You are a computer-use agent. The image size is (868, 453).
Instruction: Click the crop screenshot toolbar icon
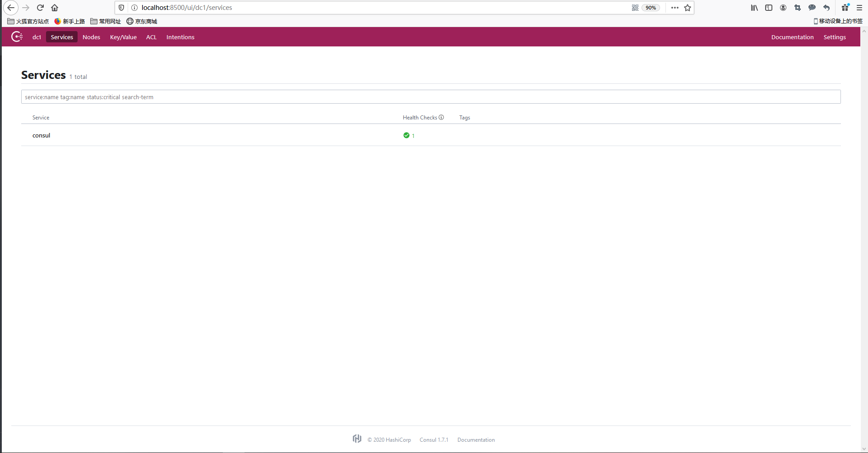798,8
